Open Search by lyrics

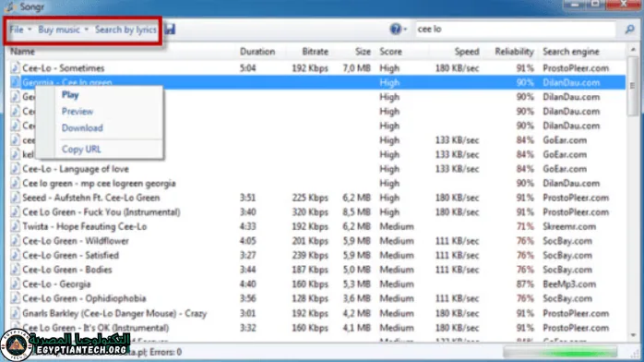[125, 30]
